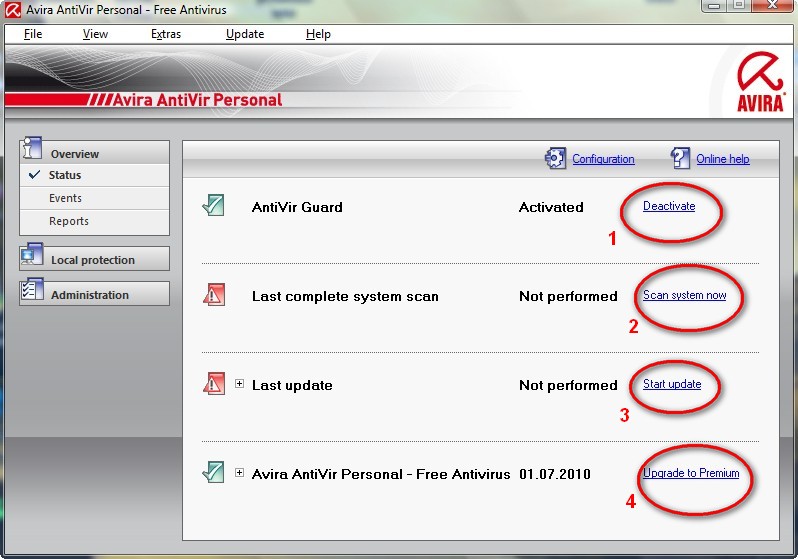This screenshot has width=798, height=559.
Task: Open the Update menu
Action: pyautogui.click(x=245, y=34)
